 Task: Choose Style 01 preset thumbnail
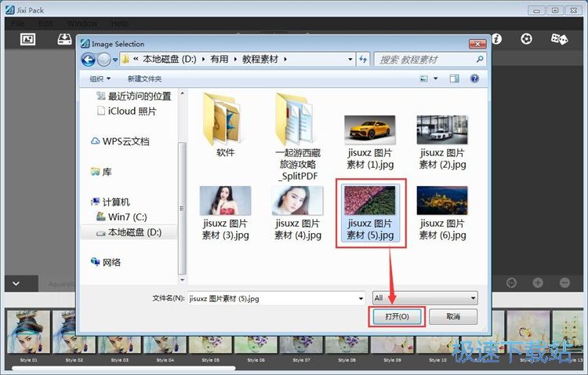coord(28,332)
